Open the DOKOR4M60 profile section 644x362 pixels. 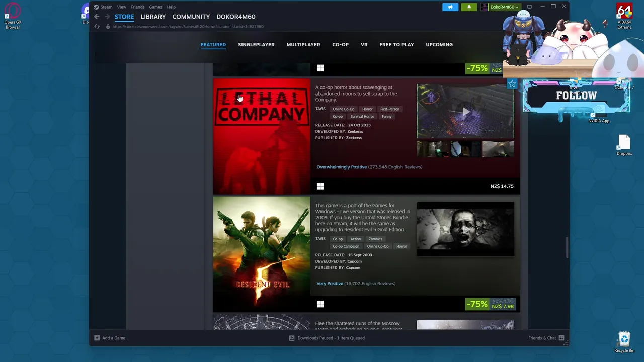point(236,17)
